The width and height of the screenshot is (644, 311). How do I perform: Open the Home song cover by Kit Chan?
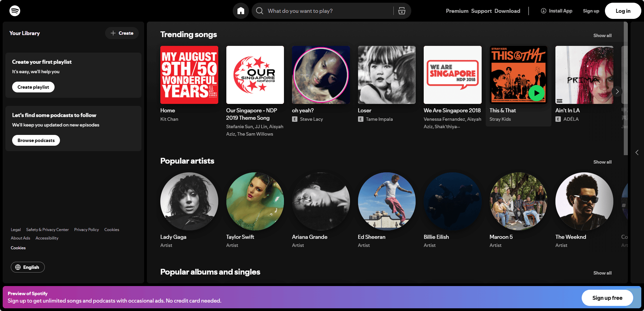tap(189, 75)
